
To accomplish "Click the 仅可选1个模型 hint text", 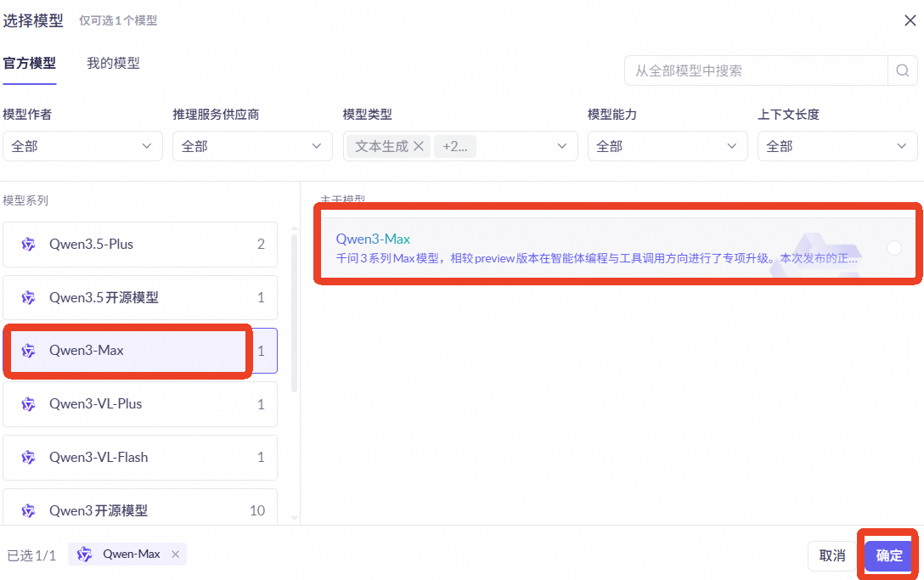I will (x=118, y=20).
